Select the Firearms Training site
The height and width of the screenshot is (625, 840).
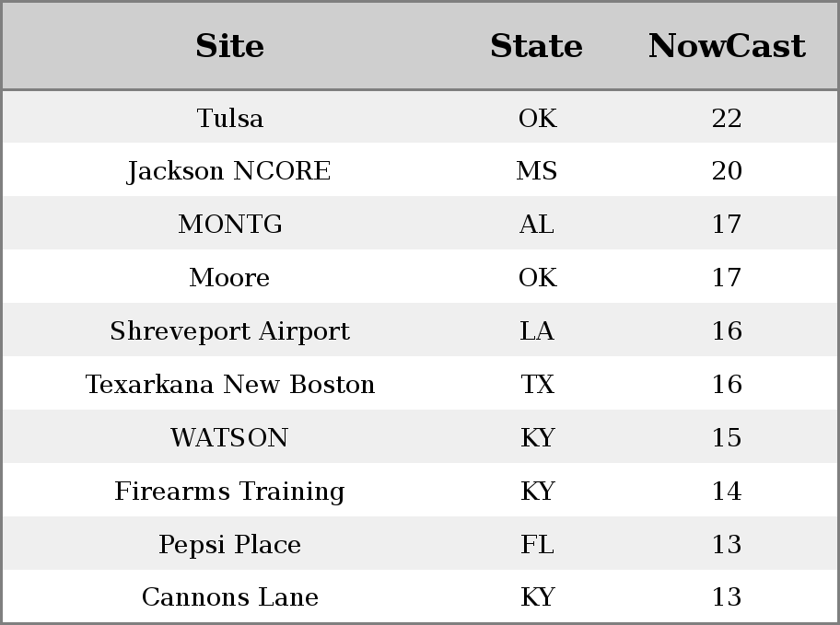229,492
